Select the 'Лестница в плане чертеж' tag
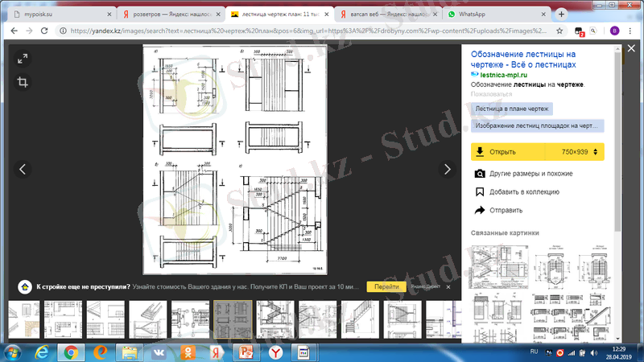Screen dimensions: 644x362 [x=511, y=109]
